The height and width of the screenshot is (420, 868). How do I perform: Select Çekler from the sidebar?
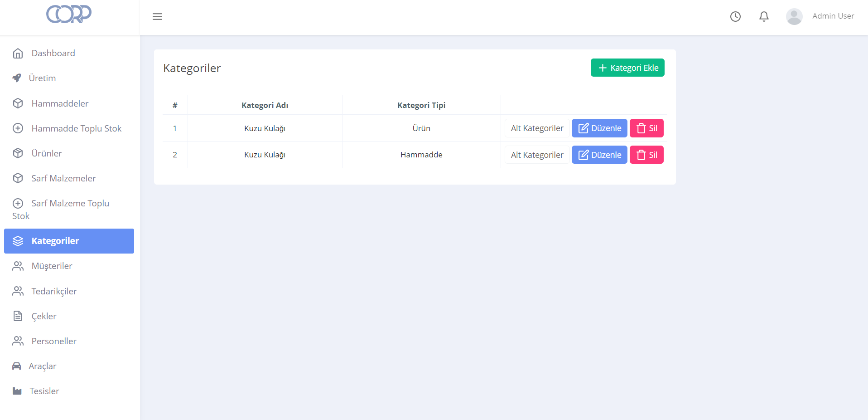(x=44, y=316)
